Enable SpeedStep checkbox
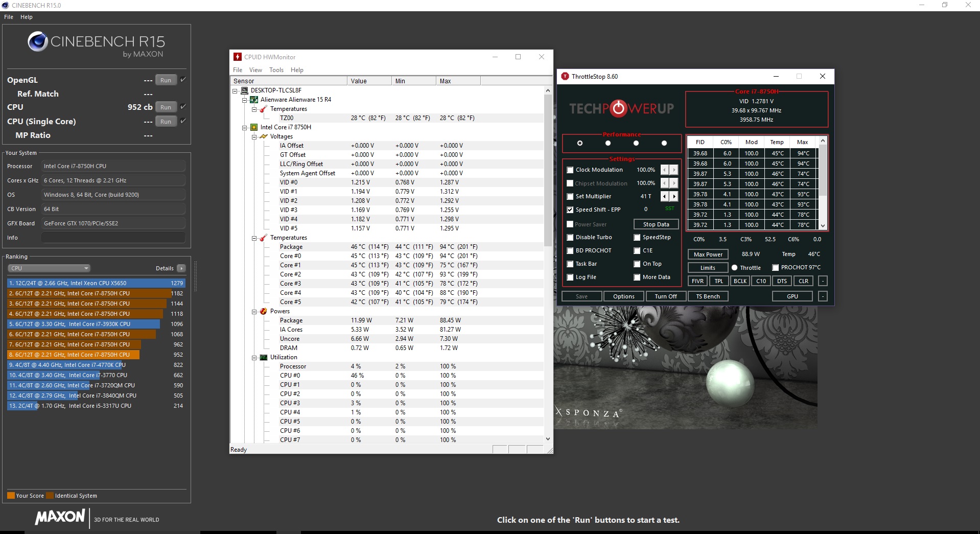This screenshot has width=980, height=534. click(637, 237)
